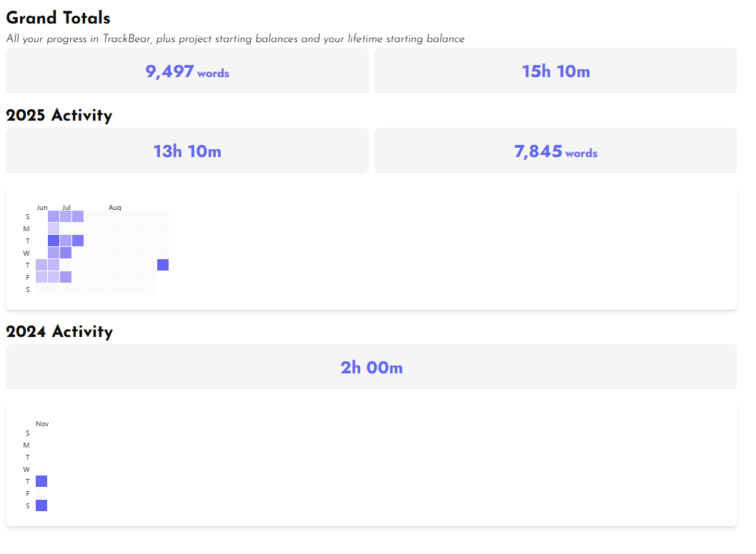Click the 9,497 words Grand Totals card
The height and width of the screenshot is (554, 756).
[187, 71]
